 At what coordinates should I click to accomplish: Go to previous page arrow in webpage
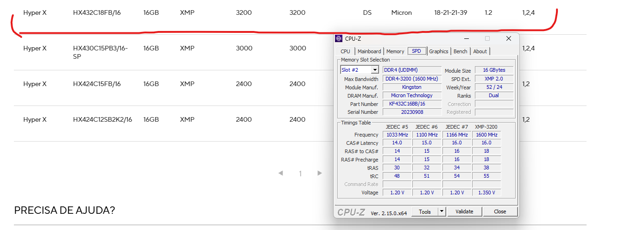[280, 173]
